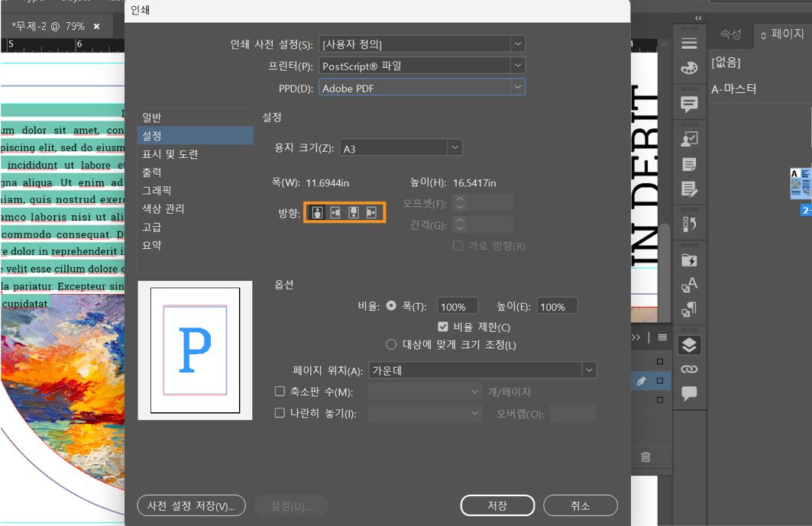This screenshot has width=812, height=526.
Task: Toggle the 비율 제한 checkbox
Action: [443, 327]
